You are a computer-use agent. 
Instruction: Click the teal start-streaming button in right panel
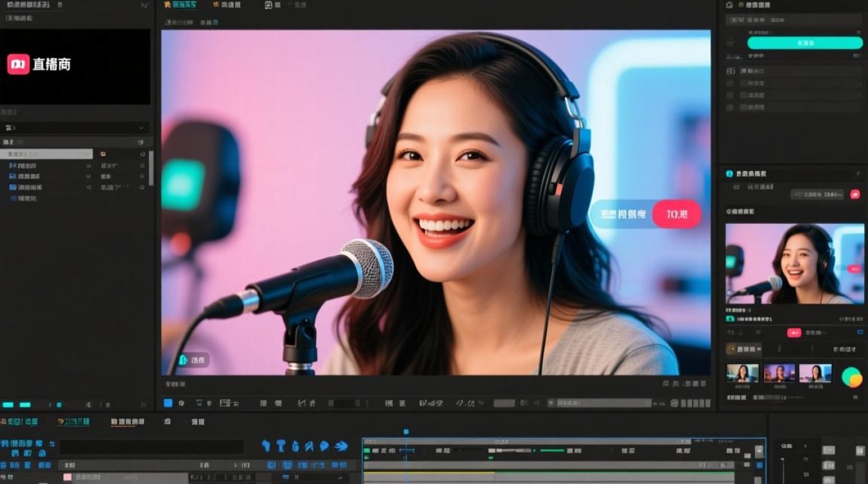804,42
